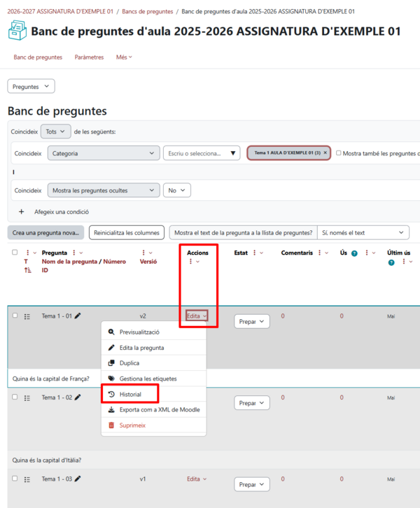Click Crea una pregunta nova button
This screenshot has height=508, width=420.
[45, 232]
